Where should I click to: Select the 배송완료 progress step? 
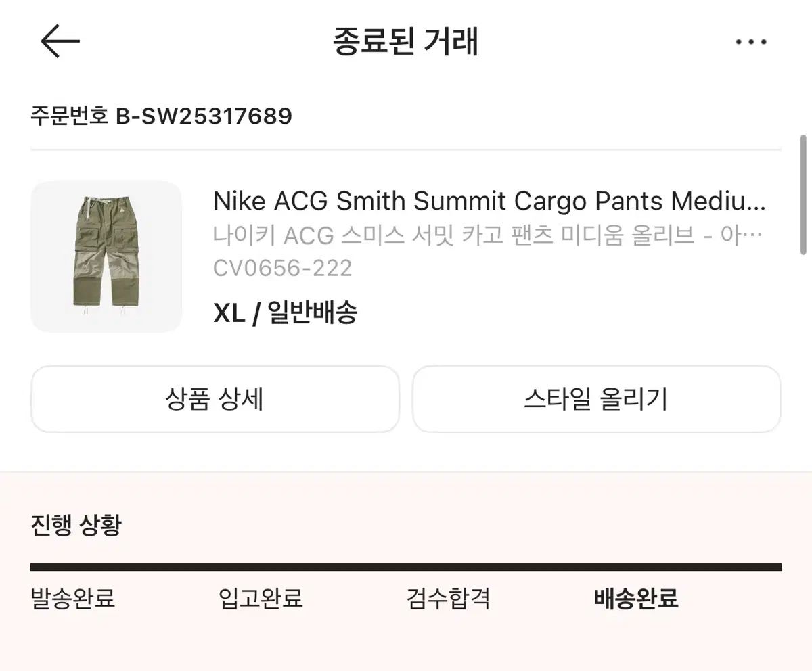[636, 598]
